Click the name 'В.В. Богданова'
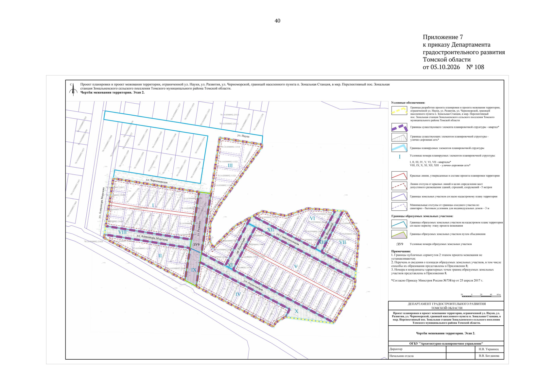 pyautogui.click(x=489, y=356)
